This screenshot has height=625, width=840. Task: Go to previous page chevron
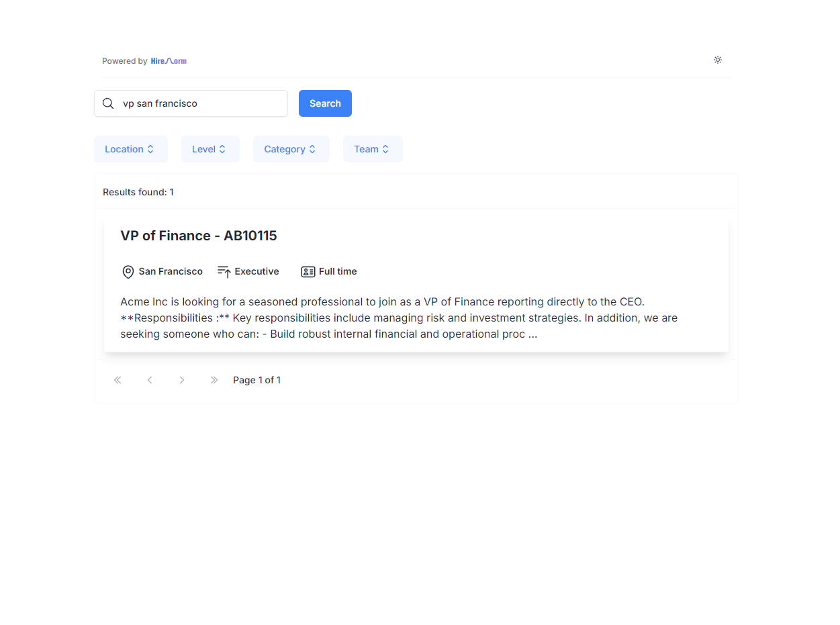pyautogui.click(x=150, y=380)
